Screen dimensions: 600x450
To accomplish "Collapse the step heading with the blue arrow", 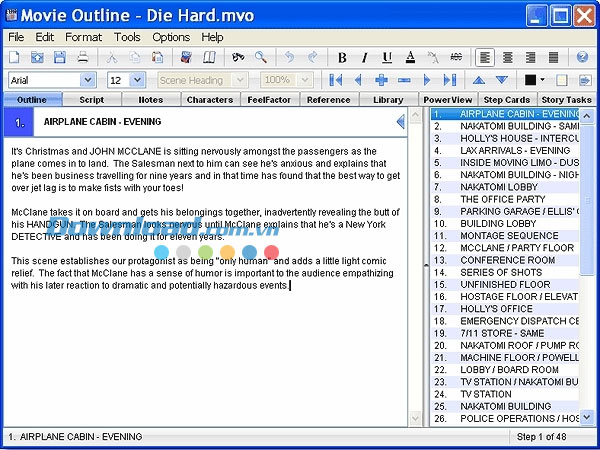I will click(401, 122).
